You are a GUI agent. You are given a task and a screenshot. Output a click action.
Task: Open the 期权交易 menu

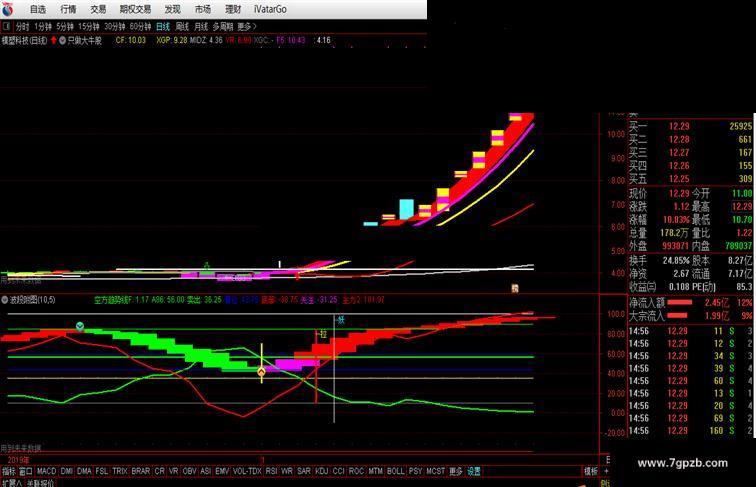click(x=135, y=9)
